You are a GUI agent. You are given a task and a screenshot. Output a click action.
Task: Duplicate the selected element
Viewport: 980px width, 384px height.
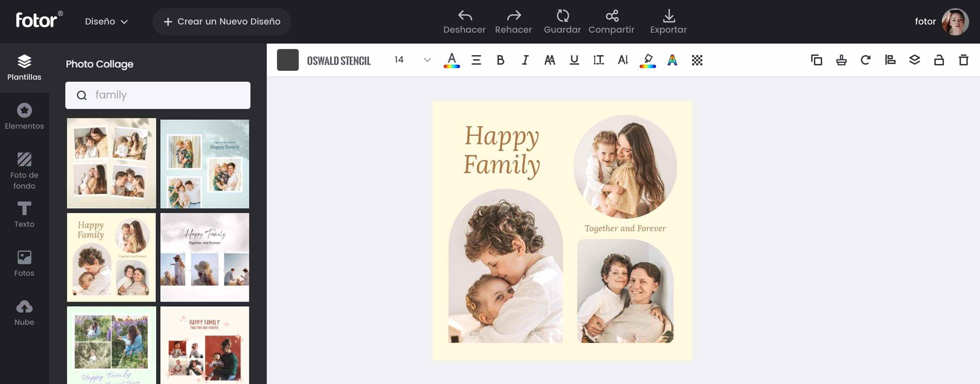[x=816, y=60]
